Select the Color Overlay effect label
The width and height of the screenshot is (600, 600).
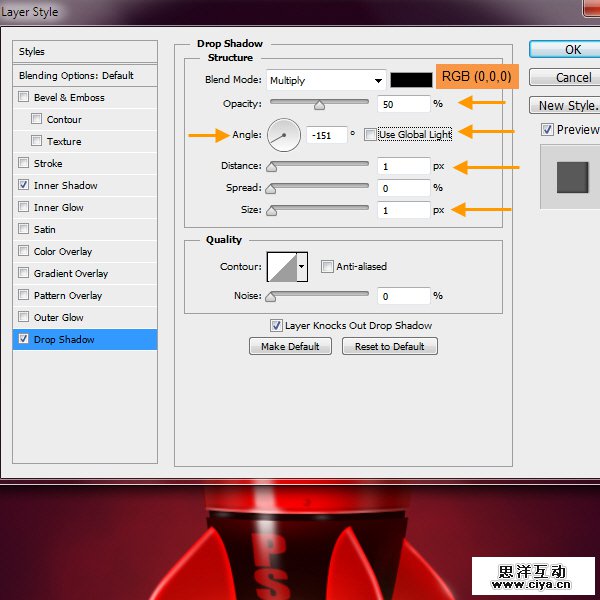(63, 251)
